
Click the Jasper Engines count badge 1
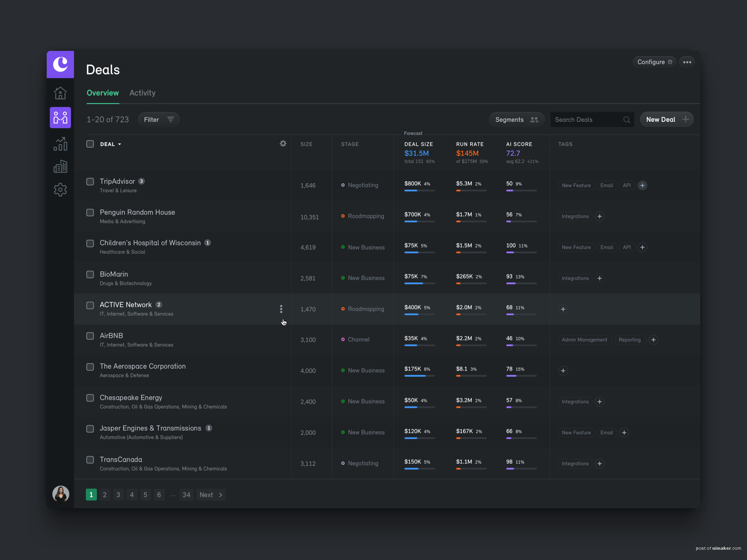209,428
